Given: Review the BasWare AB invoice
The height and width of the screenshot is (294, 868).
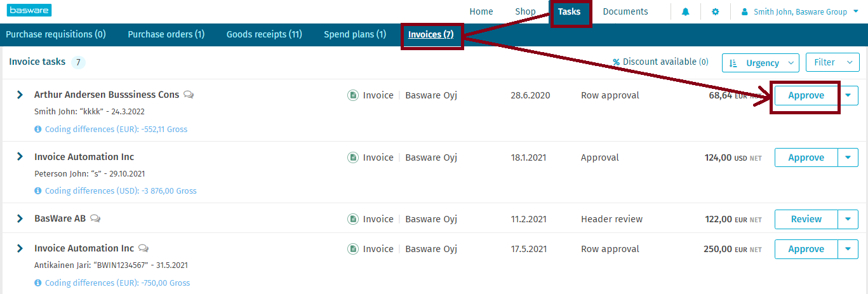Looking at the screenshot, I should (x=806, y=219).
